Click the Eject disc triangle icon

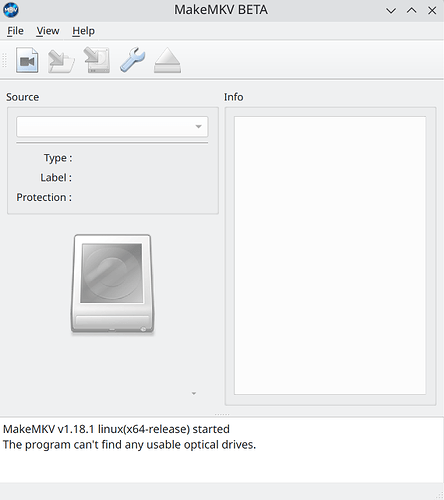167,60
